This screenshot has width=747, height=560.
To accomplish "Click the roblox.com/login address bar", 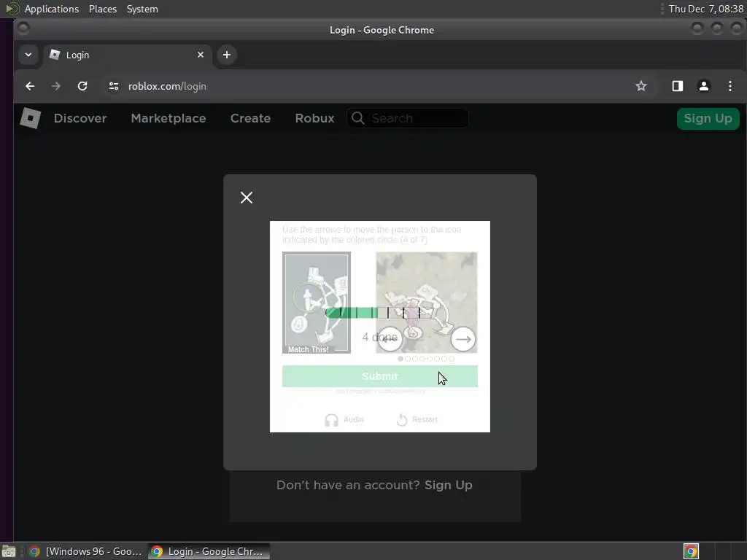I will pos(167,86).
